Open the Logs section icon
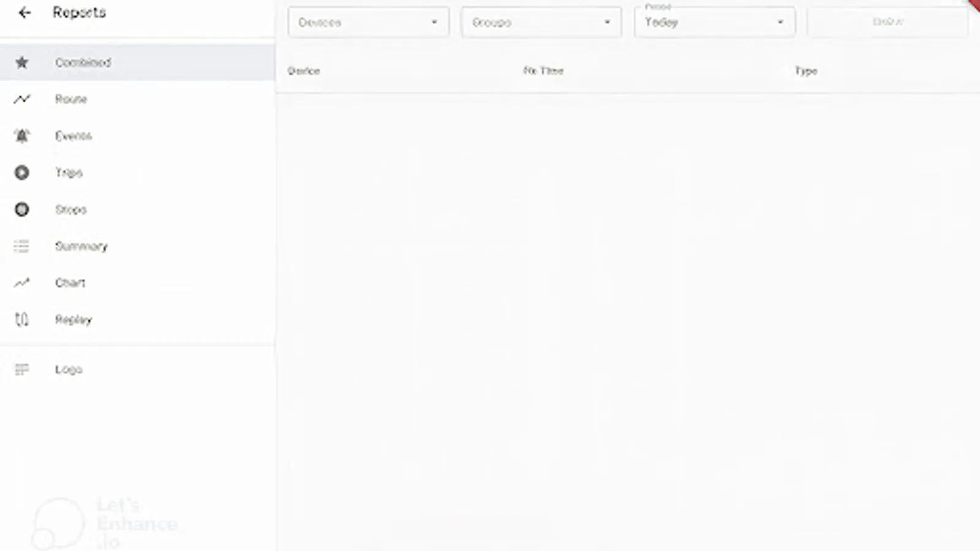Viewport: 980px width, 551px height. 22,369
